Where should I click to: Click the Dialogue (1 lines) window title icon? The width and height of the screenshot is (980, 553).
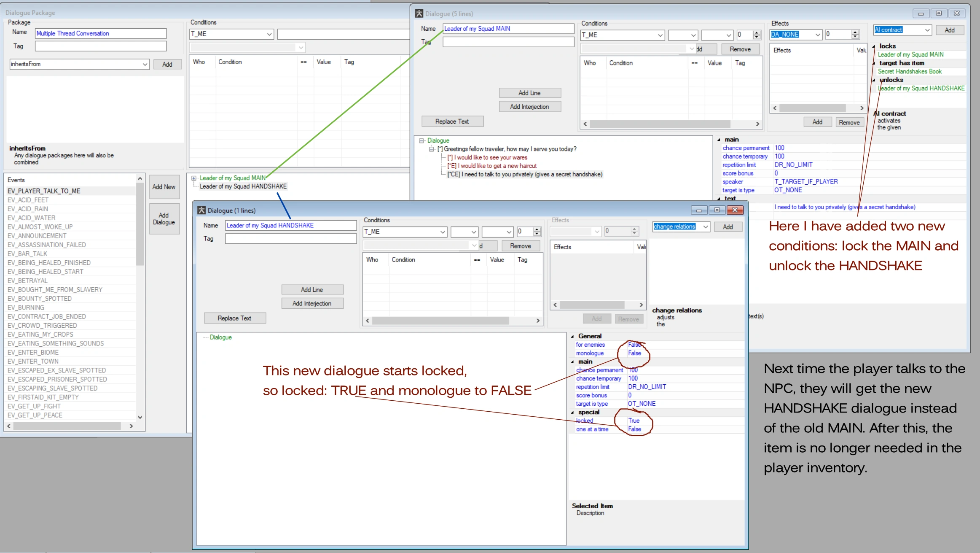coord(201,210)
